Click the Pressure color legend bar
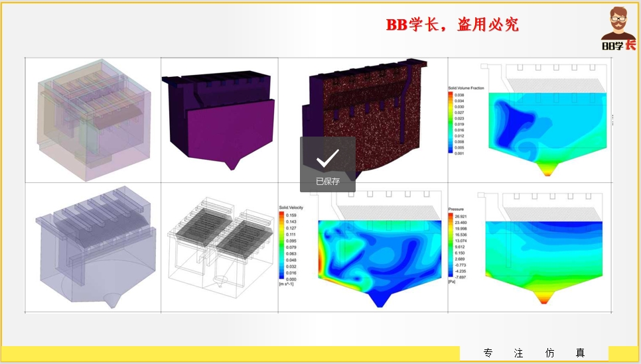This screenshot has width=641, height=364. coord(451,247)
